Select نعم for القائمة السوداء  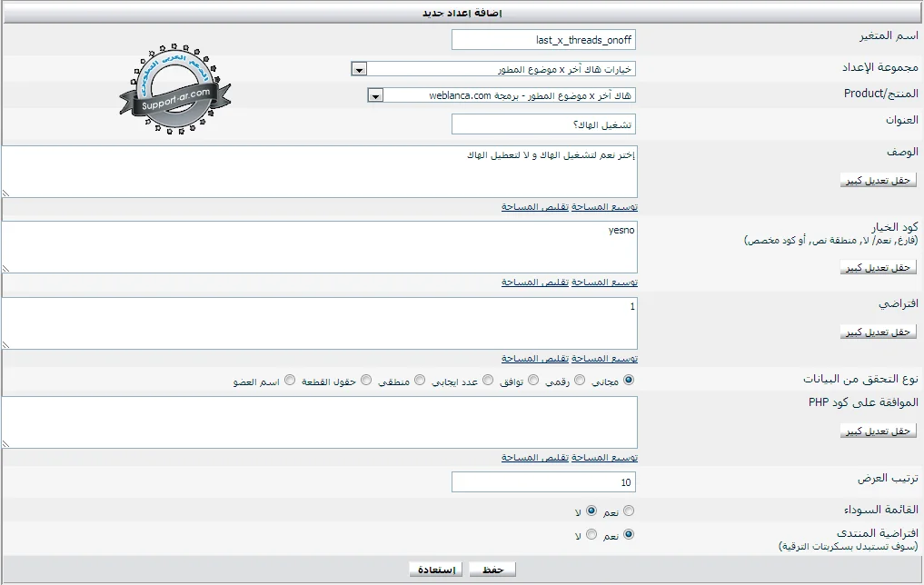(x=629, y=511)
